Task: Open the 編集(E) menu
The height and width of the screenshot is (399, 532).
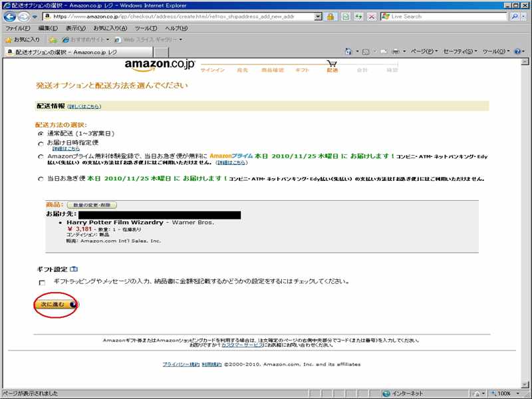Action: [x=48, y=29]
